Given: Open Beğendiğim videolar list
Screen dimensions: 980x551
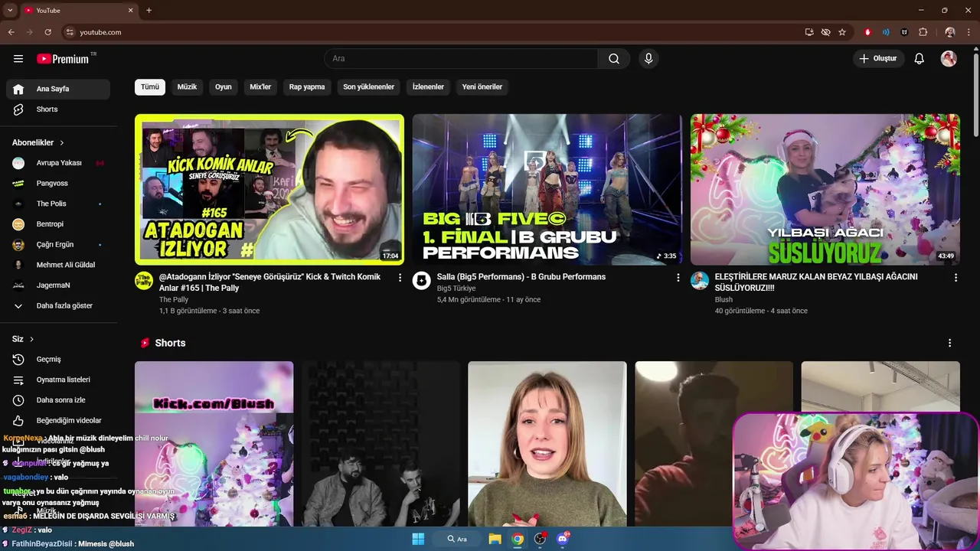Looking at the screenshot, I should click(x=58, y=420).
